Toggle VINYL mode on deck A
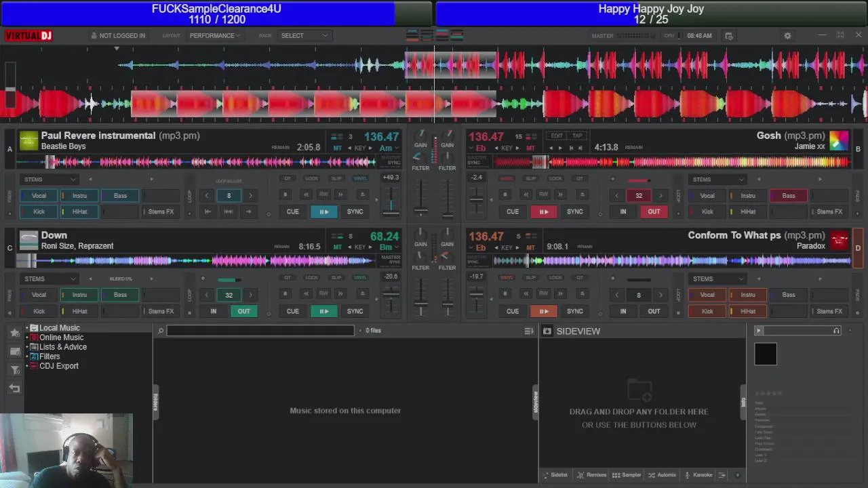 click(x=360, y=178)
